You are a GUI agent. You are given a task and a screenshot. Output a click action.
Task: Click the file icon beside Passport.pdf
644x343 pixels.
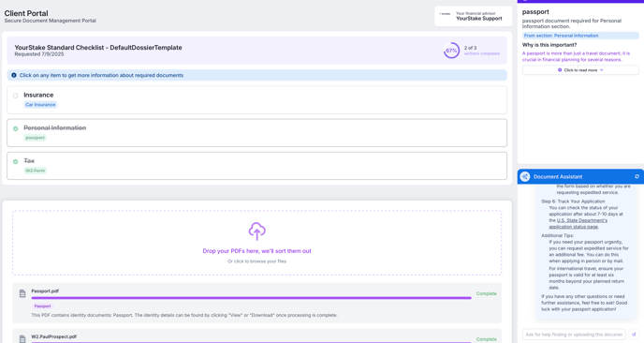(x=22, y=293)
